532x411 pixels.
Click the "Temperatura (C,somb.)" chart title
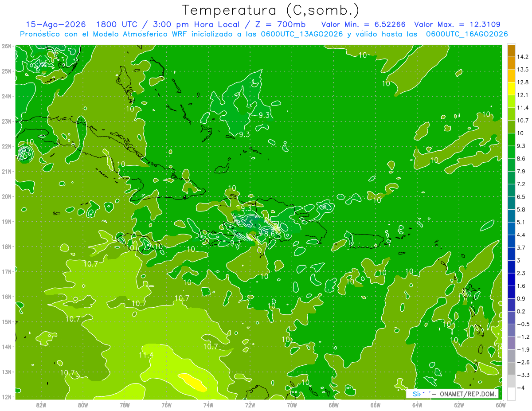[x=271, y=10]
